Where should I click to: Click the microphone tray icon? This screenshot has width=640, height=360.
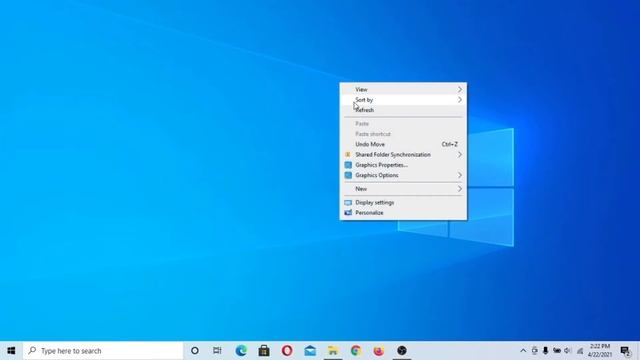pyautogui.click(x=545, y=351)
